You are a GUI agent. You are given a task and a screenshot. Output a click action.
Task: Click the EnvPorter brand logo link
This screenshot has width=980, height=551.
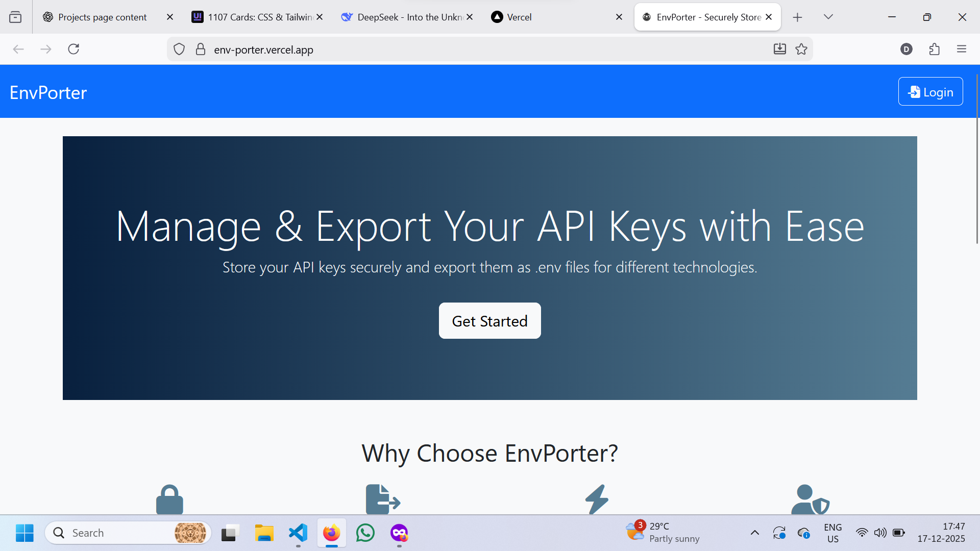click(x=48, y=93)
